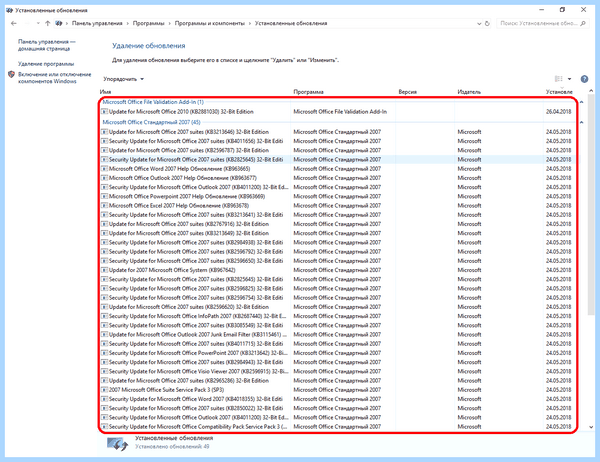Select 'Update for Microsoft Office 2007 suites (KB3213646)'
This screenshot has width=600, height=462.
[x=336, y=132]
